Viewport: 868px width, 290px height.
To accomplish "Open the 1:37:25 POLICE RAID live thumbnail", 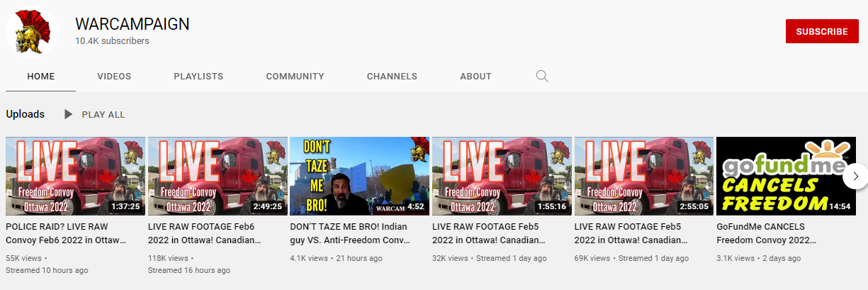I will click(x=75, y=176).
